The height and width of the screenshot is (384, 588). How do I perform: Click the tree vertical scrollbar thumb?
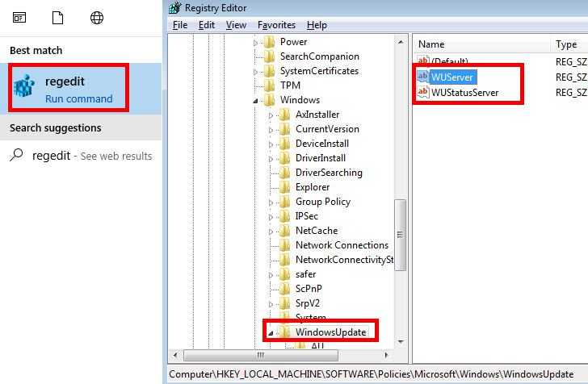pyautogui.click(x=401, y=235)
